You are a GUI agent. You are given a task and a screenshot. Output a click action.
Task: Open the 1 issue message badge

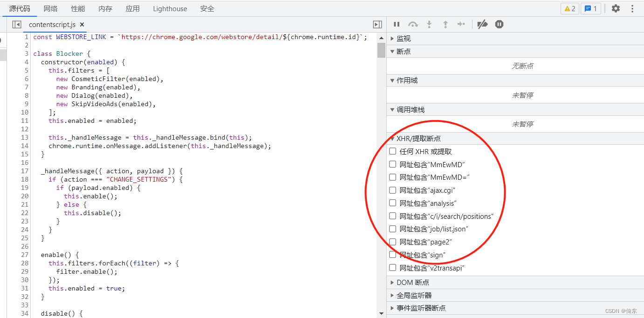coord(591,8)
